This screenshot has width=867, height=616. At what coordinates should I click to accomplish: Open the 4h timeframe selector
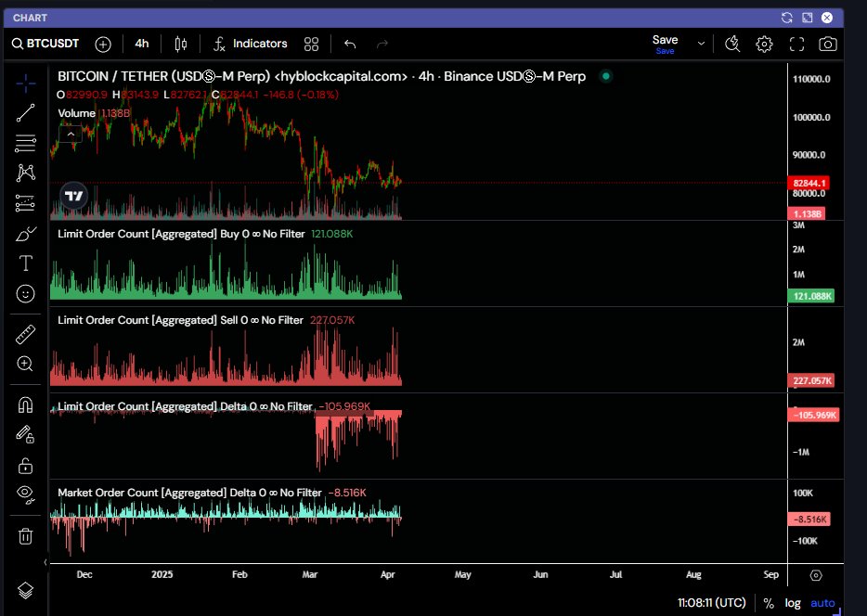(x=141, y=44)
